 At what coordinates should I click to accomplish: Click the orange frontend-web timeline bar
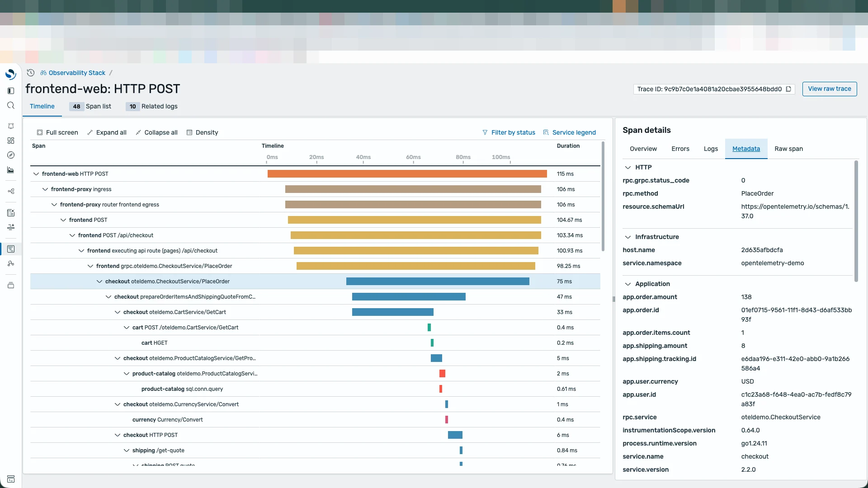pos(407,174)
